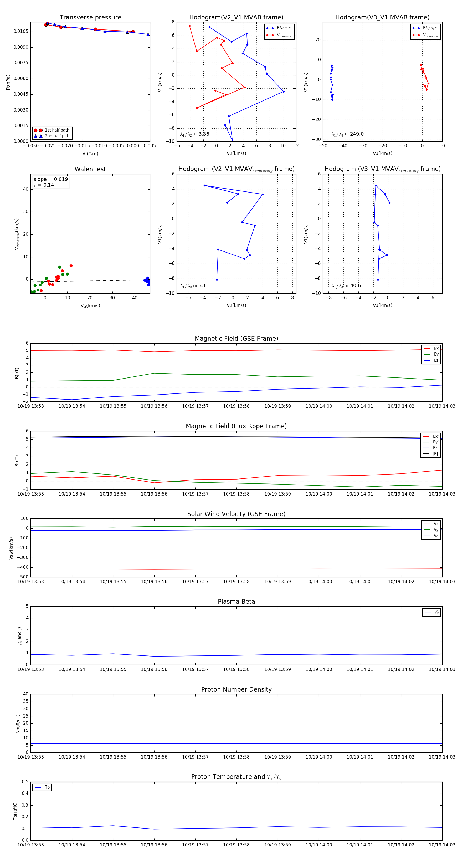Click the 'slope = 0.019' annotation text
473x868 pixels.
click(x=50, y=179)
